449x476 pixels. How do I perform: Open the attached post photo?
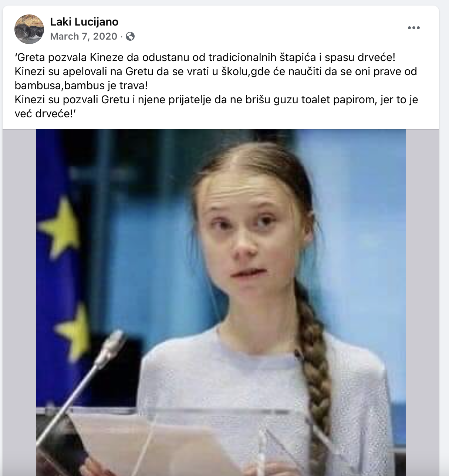tap(221, 302)
